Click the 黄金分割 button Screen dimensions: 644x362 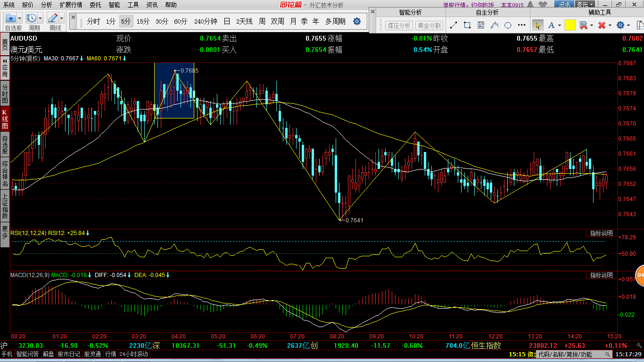tap(429, 25)
